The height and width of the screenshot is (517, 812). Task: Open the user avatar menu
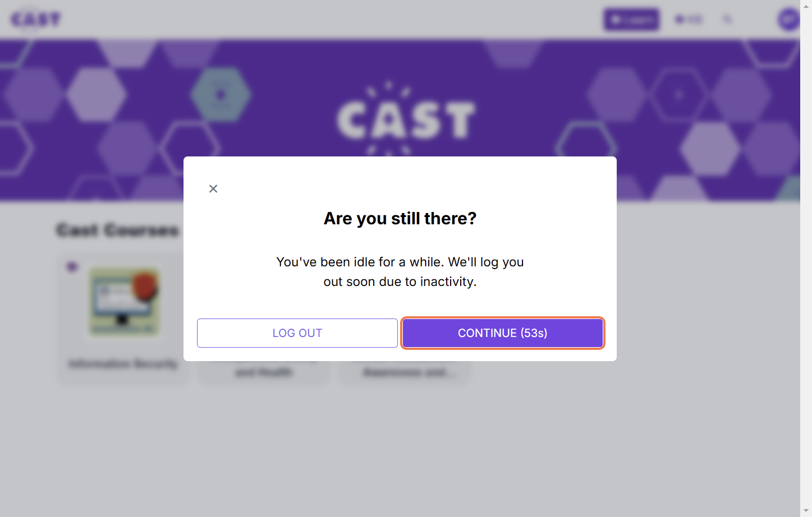click(x=788, y=20)
